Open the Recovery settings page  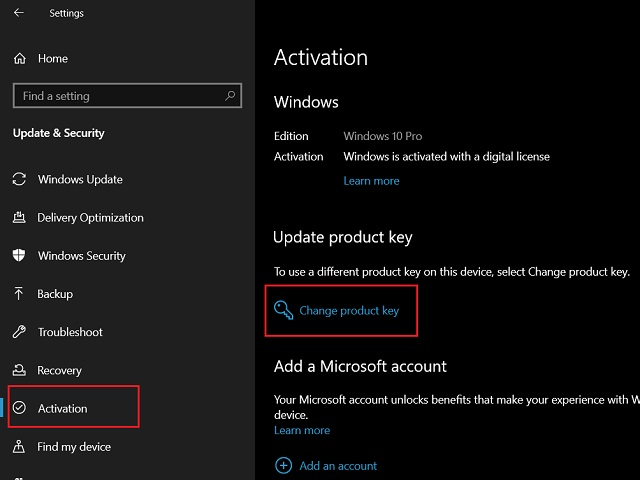click(x=59, y=370)
